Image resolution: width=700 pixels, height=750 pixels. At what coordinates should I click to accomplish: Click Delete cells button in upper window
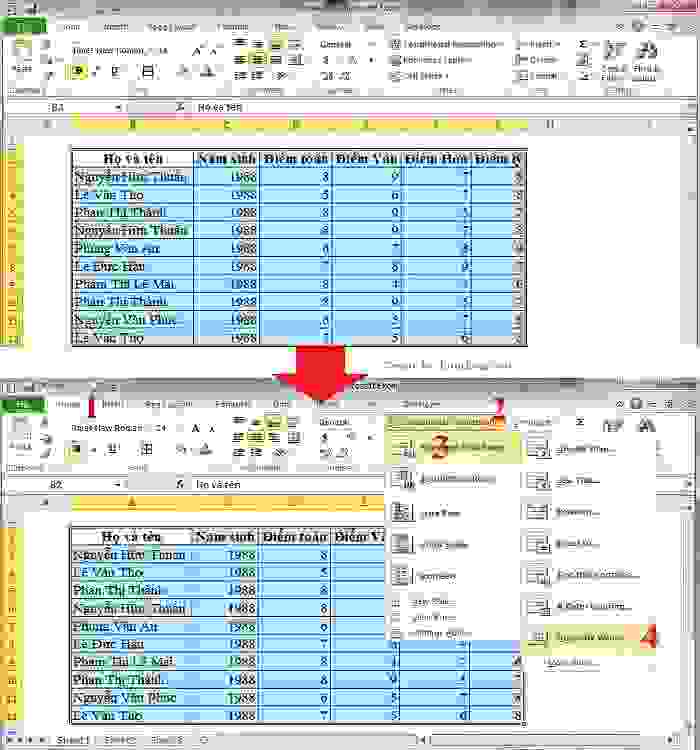pyautogui.click(x=536, y=60)
